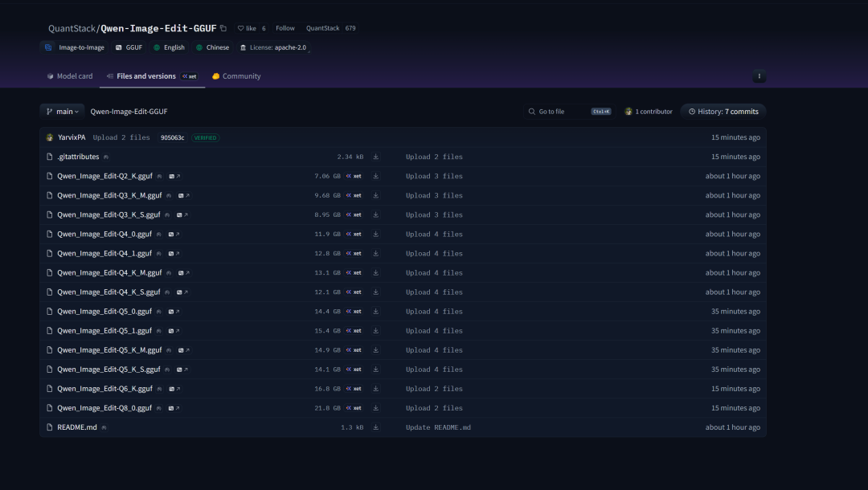
Task: Copy the model name Qwen-Image-Edit-GGUF to clipboard
Action: [223, 28]
